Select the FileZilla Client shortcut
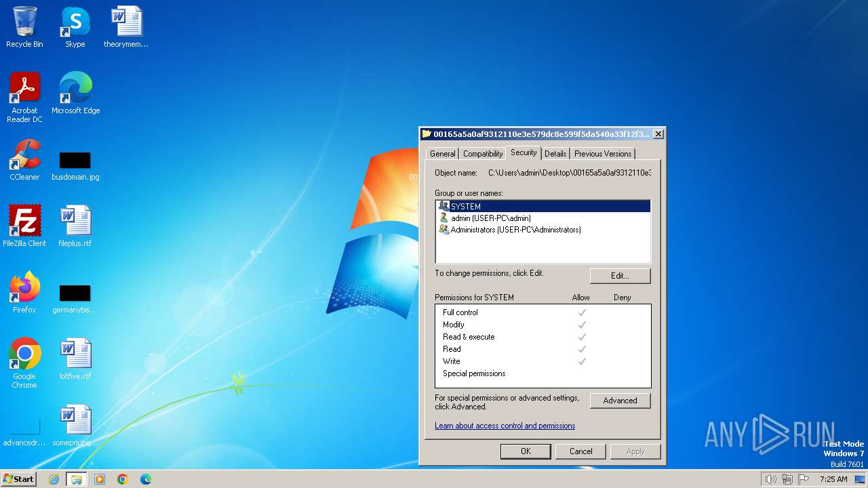Image resolution: width=868 pixels, height=488 pixels. (x=24, y=226)
